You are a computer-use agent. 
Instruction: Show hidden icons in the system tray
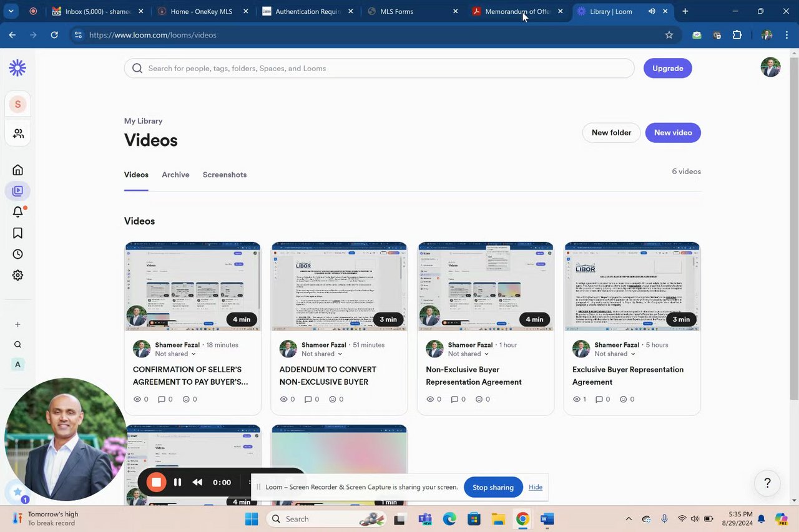click(x=629, y=519)
